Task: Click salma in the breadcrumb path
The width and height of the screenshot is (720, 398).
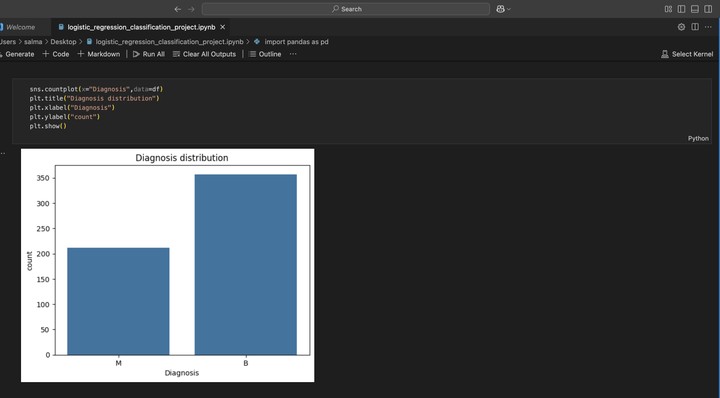Action: click(33, 41)
